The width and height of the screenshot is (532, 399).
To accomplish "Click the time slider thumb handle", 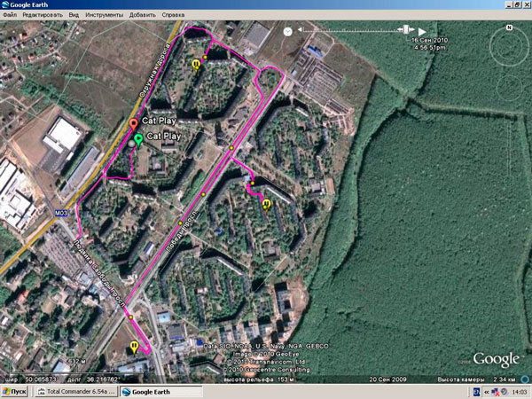I will 406,29.
